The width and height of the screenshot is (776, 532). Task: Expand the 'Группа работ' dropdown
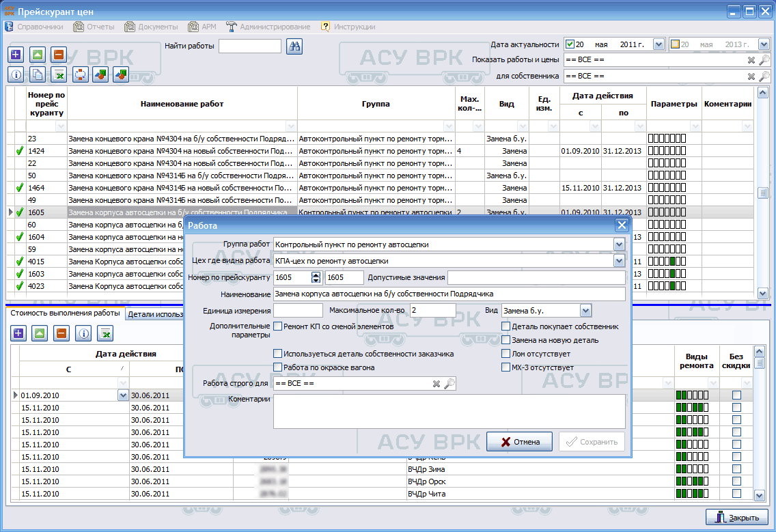tap(619, 244)
